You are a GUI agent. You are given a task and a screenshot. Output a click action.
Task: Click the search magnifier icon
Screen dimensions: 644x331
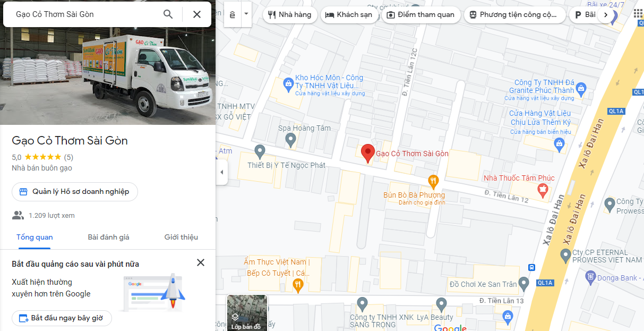(168, 14)
